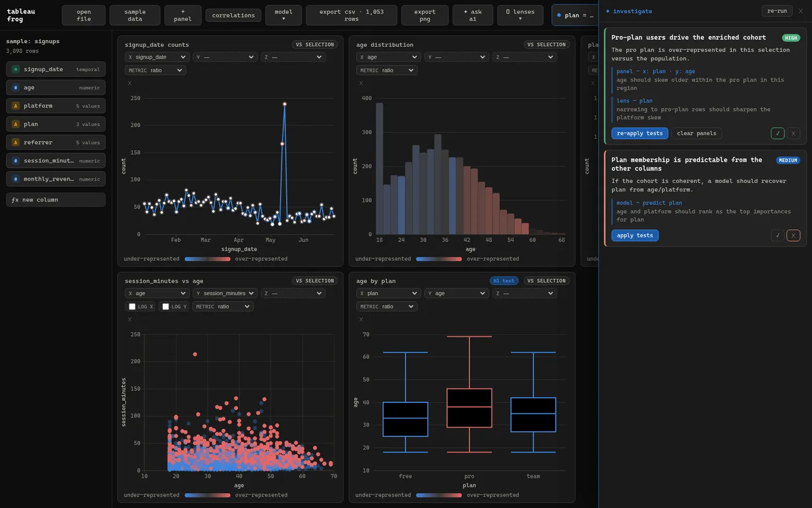The image size is (812, 508).
Task: Open METRIC dropdown in session_minutes vs age panel
Action: point(223,307)
